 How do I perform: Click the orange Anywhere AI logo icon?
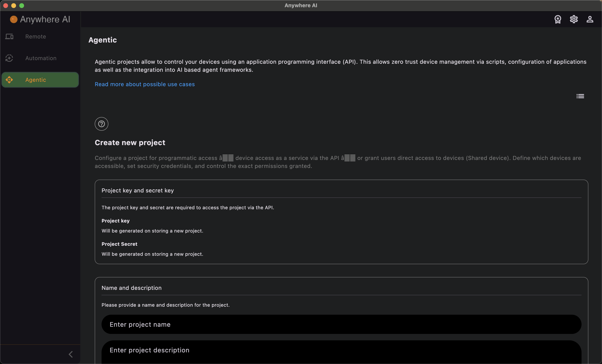pos(14,19)
